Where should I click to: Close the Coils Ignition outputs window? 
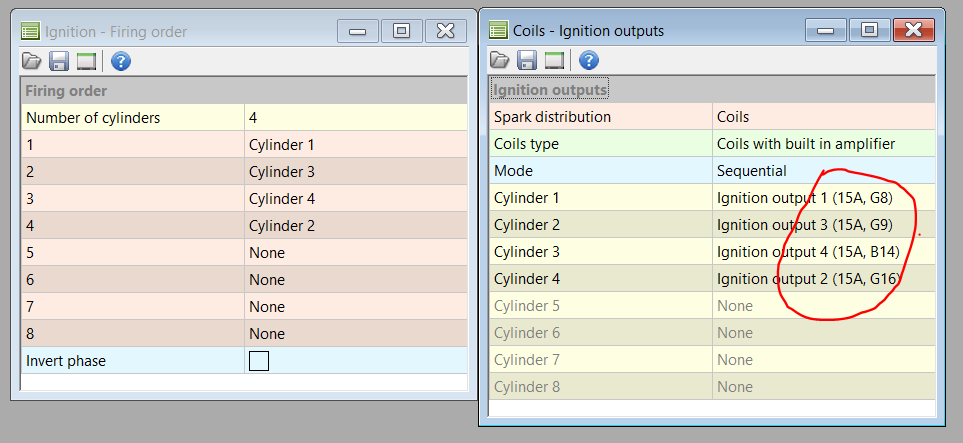913,31
